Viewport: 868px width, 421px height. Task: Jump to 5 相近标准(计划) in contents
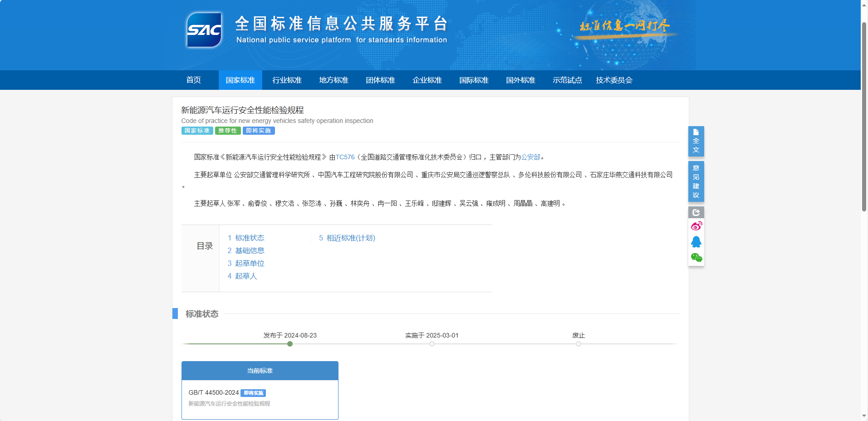[x=347, y=238]
